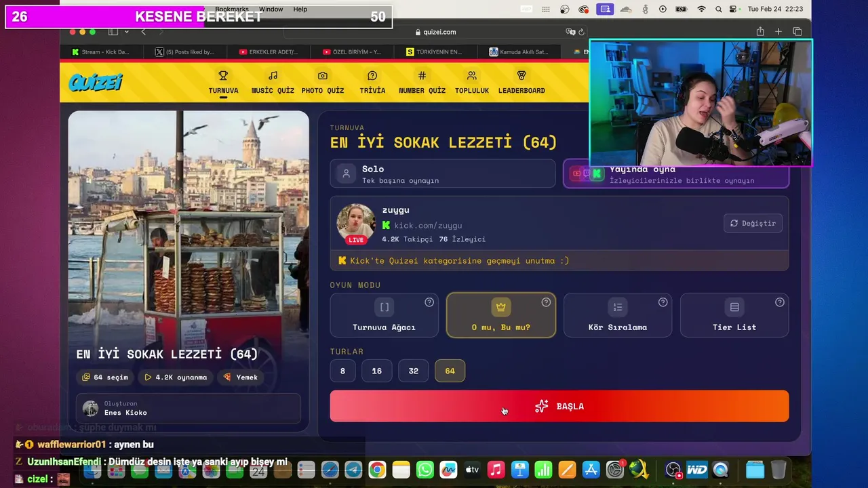Open Spotlight search in menu bar

[719, 9]
